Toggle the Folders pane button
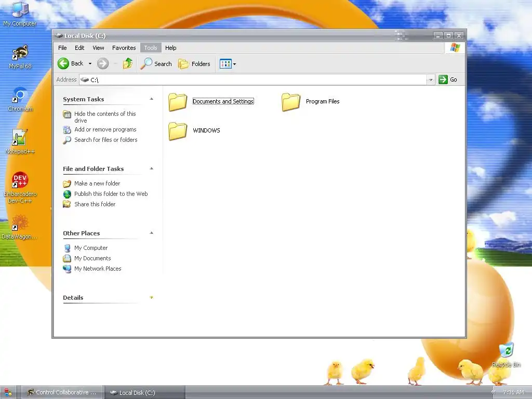 point(194,64)
